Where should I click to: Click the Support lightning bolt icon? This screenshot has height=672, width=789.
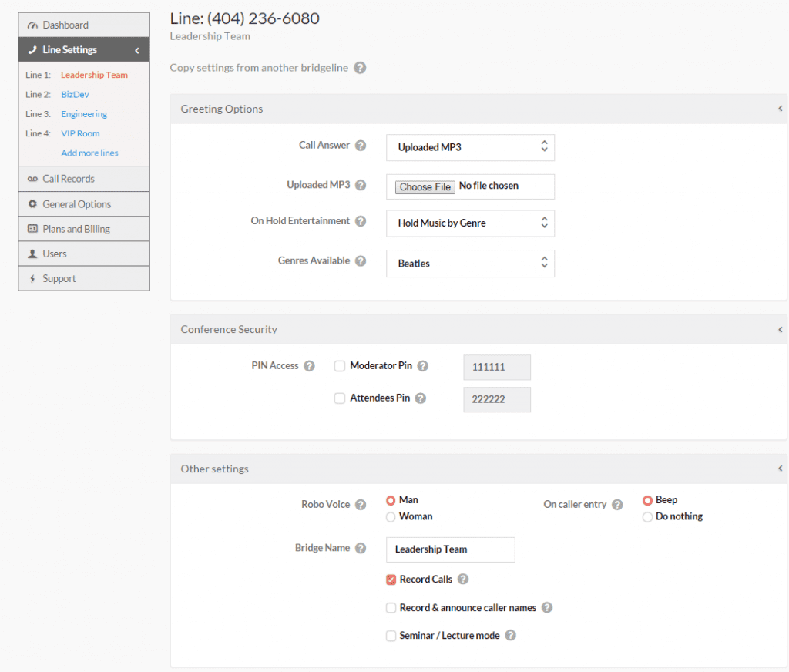click(32, 278)
